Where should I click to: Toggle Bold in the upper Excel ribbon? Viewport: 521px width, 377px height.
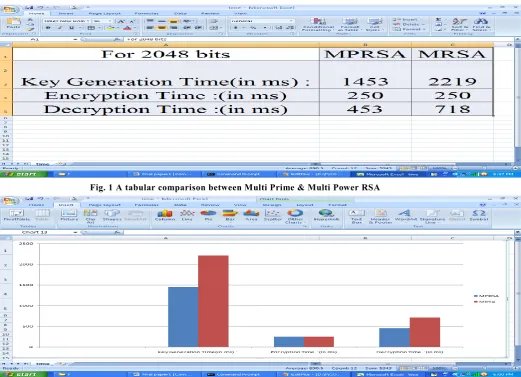tap(48, 28)
